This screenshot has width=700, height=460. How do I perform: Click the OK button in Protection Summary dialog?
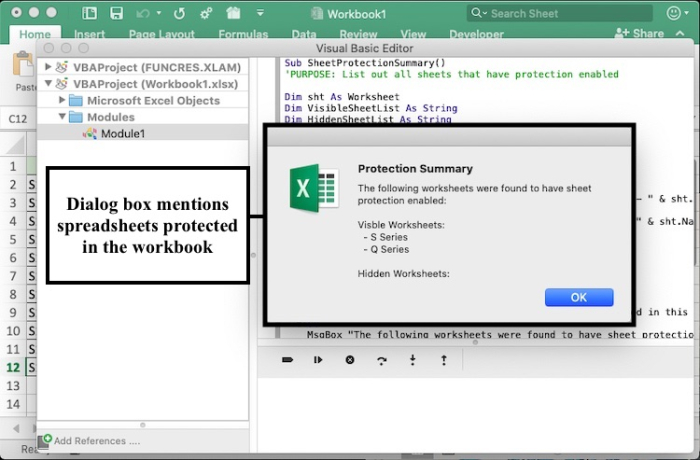pyautogui.click(x=579, y=297)
